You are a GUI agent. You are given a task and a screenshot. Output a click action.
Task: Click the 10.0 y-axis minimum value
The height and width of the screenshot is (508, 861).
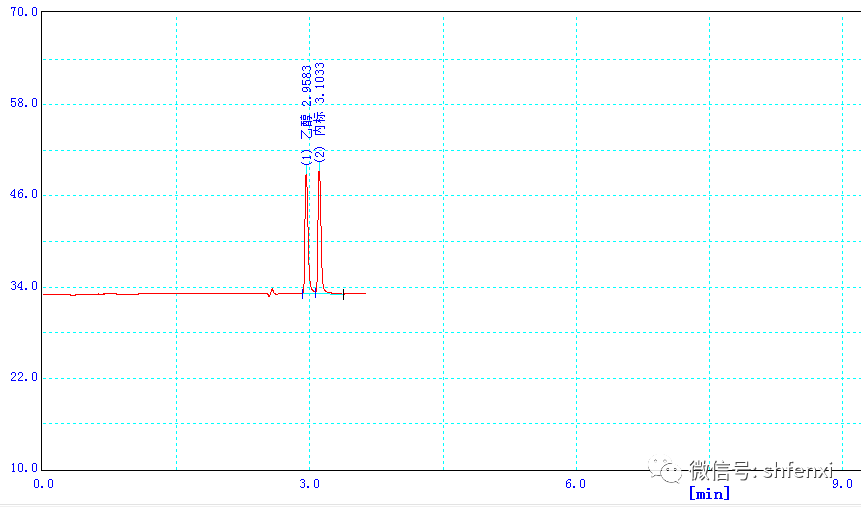[x=21, y=468]
